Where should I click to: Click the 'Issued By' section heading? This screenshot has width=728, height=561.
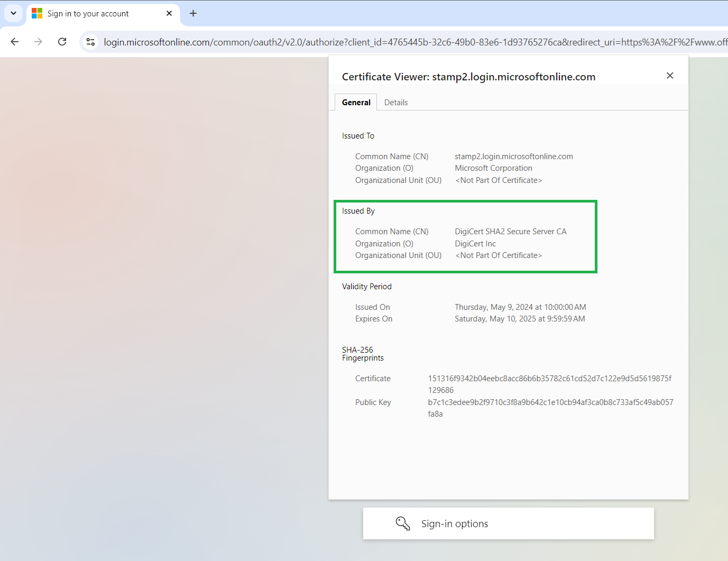tap(358, 211)
